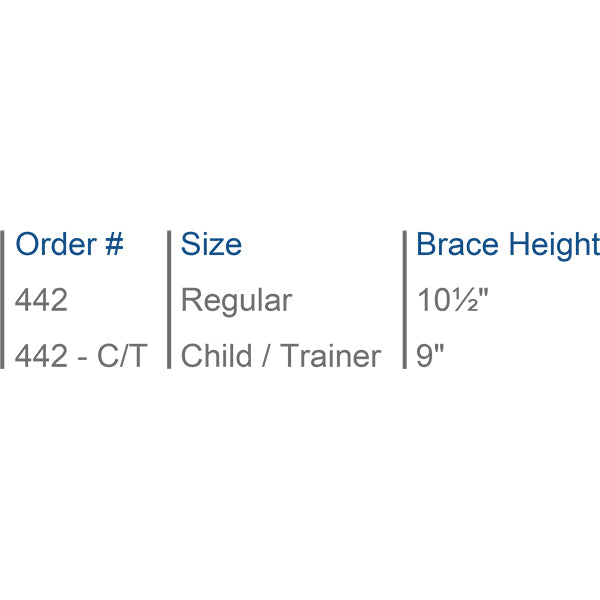The width and height of the screenshot is (600, 600).
Task: Click the divider before Brace Height column
Action: pos(404,299)
